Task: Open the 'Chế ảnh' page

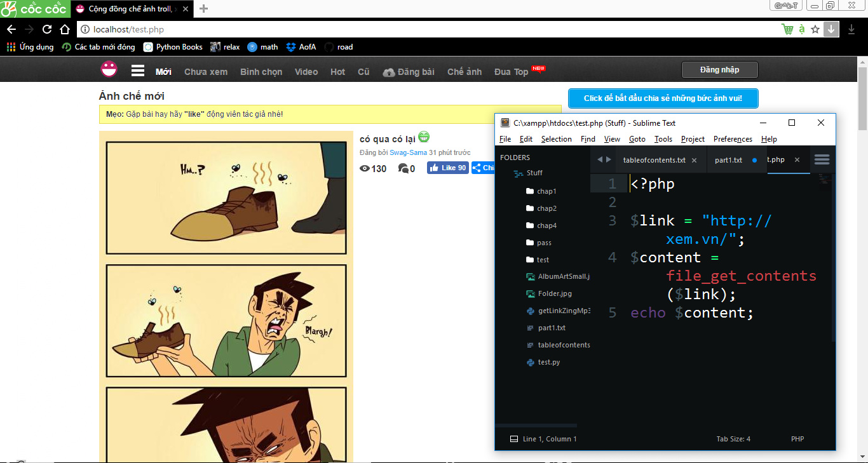Action: pyautogui.click(x=465, y=72)
